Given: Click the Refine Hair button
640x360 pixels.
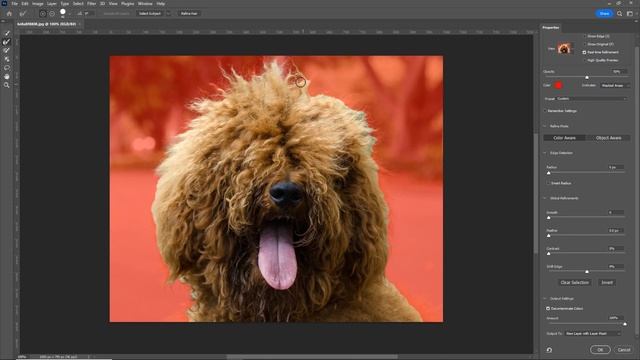Looking at the screenshot, I should [x=189, y=13].
